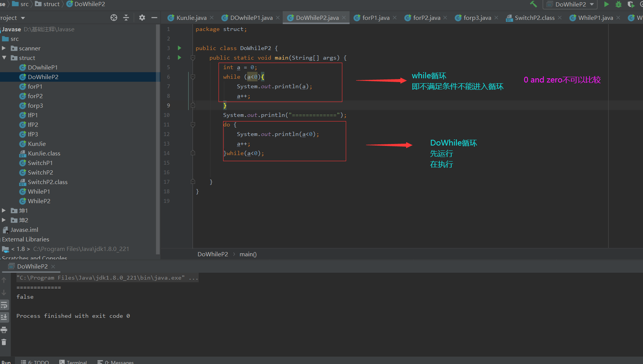Open Project panel gear settings
Image resolution: width=643 pixels, height=364 pixels.
coord(142,18)
